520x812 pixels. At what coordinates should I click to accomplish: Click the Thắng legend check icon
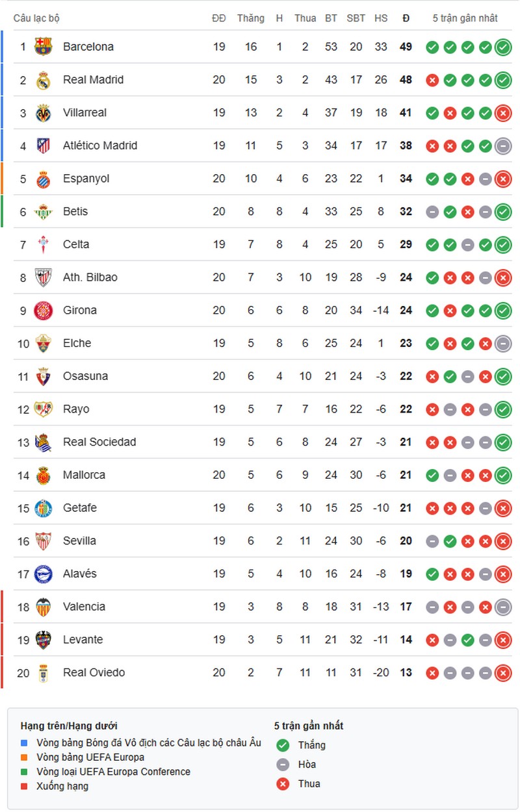[282, 745]
